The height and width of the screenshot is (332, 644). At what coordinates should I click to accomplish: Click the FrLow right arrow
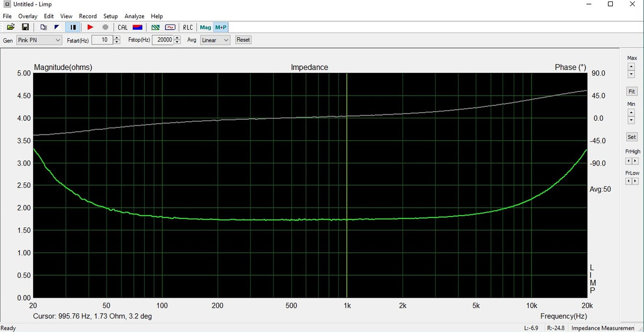click(635, 181)
